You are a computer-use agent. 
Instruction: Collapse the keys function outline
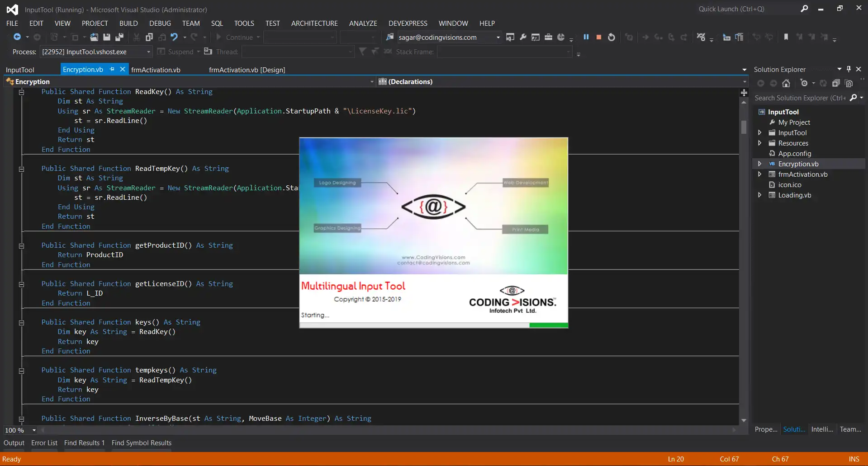point(21,323)
